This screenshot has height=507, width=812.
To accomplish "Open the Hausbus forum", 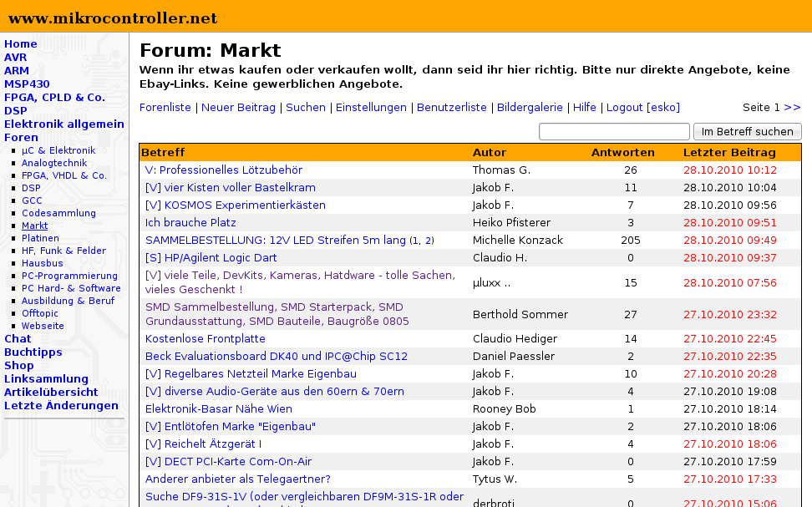I will coord(42,263).
